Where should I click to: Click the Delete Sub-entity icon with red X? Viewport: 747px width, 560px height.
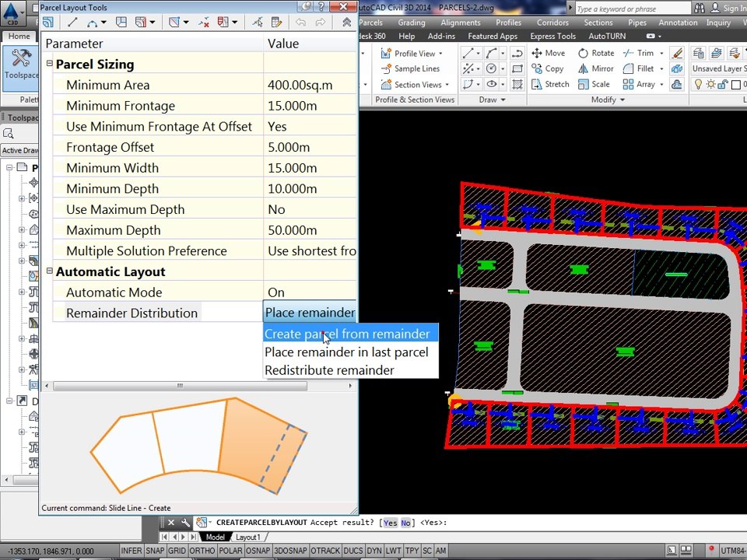204,22
